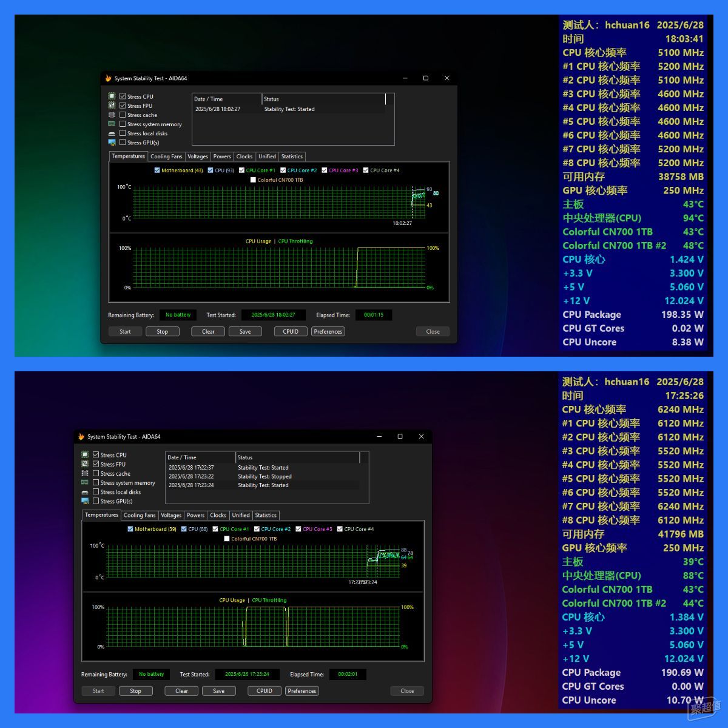Click Save button in the 18:02 test window
The width and height of the screenshot is (728, 728).
(245, 331)
